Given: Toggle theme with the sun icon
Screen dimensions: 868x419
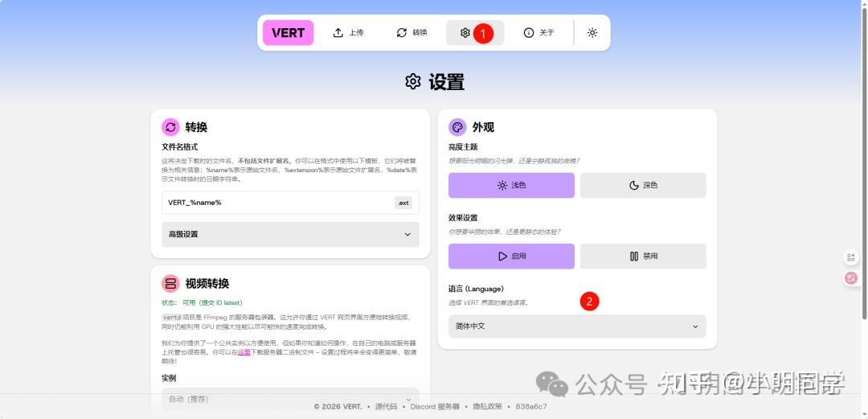Looking at the screenshot, I should 592,33.
